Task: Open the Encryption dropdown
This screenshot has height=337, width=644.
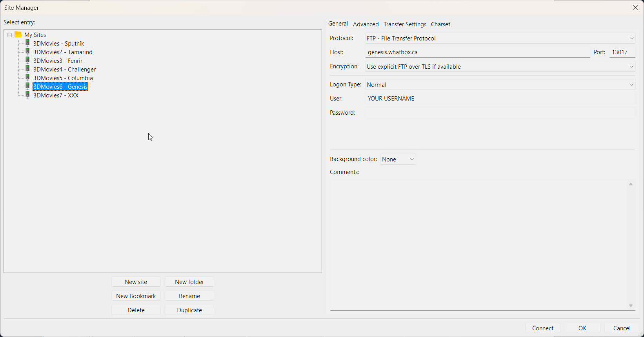Action: [x=500, y=66]
